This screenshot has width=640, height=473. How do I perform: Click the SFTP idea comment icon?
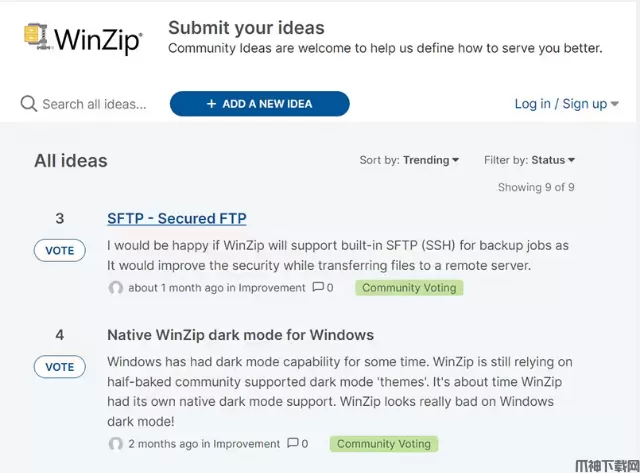[317, 288]
